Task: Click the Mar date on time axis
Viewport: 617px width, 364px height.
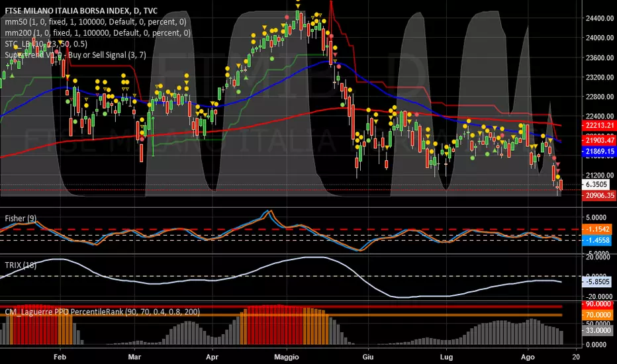Action: (x=134, y=357)
